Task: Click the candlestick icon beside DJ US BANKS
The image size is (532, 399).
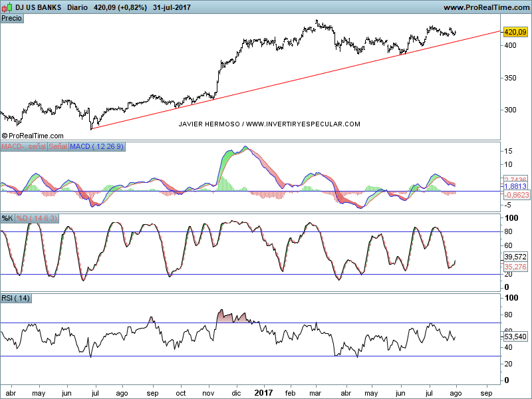Action: [x=7, y=7]
